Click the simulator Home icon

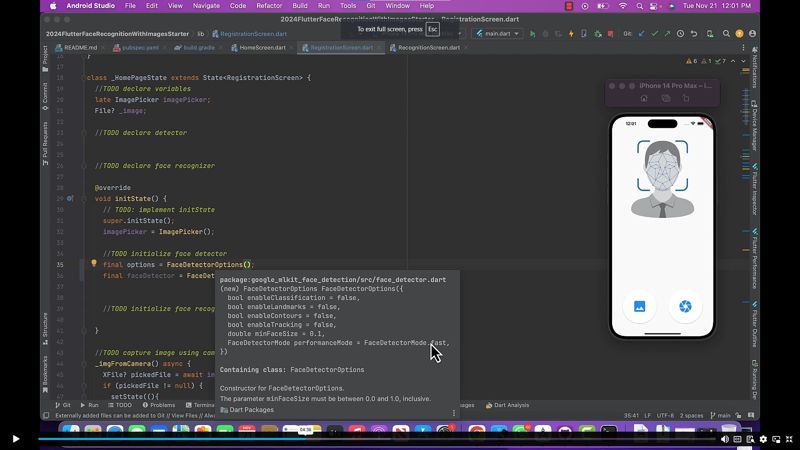(644, 98)
